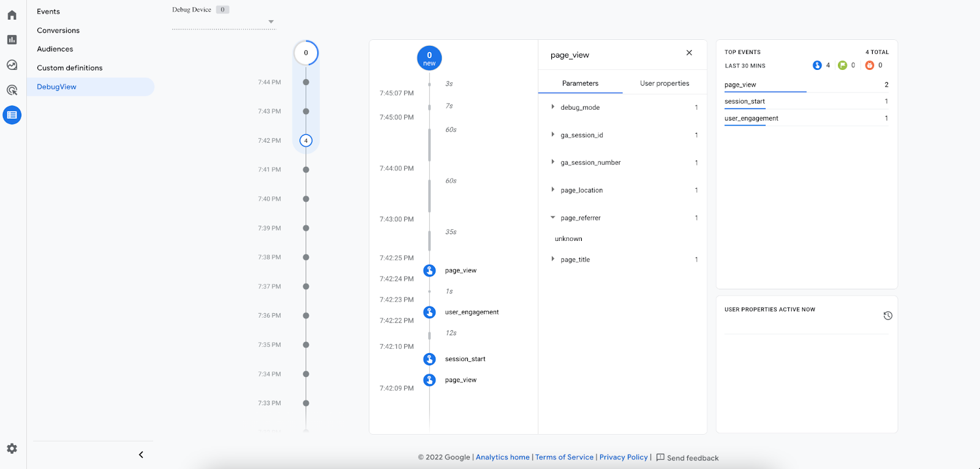980x469 pixels.
Task: Click the user properties history icon
Action: point(888,316)
